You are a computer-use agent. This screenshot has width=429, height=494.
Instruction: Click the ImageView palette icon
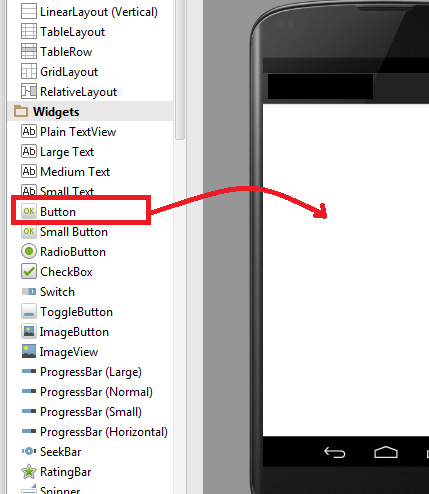click(x=29, y=352)
